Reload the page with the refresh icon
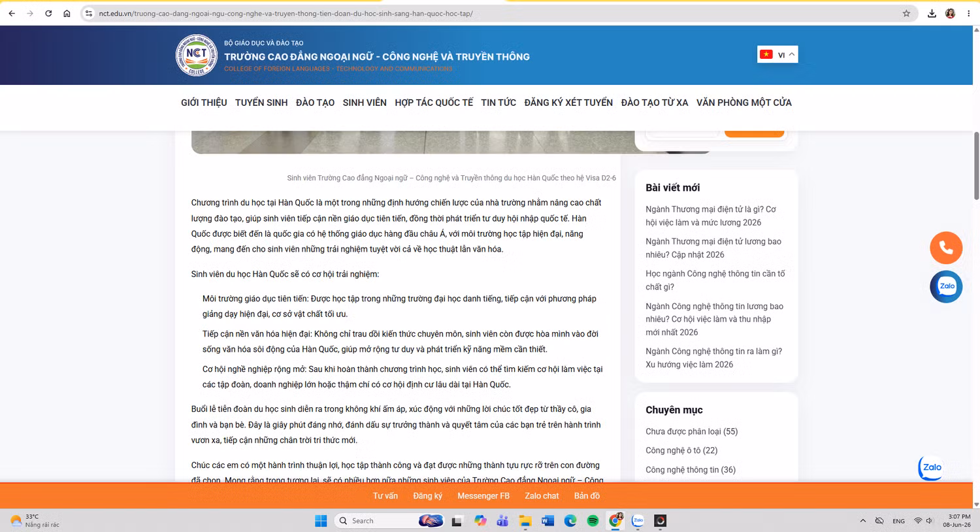The height and width of the screenshot is (532, 980). click(x=48, y=13)
